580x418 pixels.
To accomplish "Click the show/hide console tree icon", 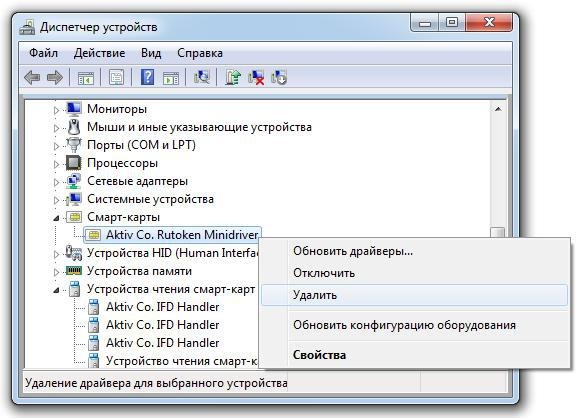I will 86,78.
